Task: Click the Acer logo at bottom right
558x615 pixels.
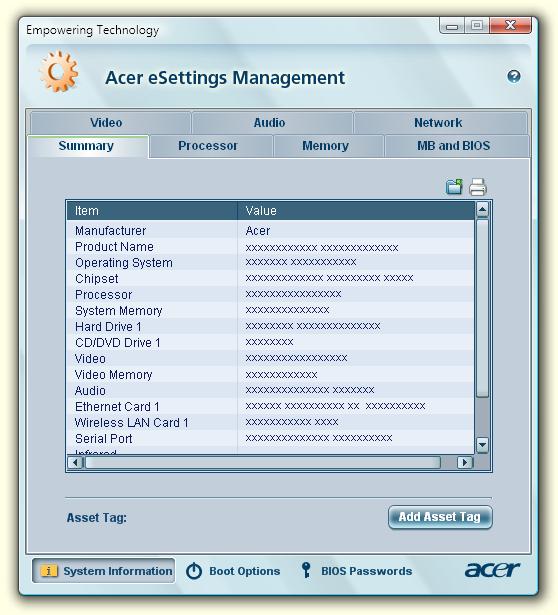Action: pyautogui.click(x=492, y=570)
